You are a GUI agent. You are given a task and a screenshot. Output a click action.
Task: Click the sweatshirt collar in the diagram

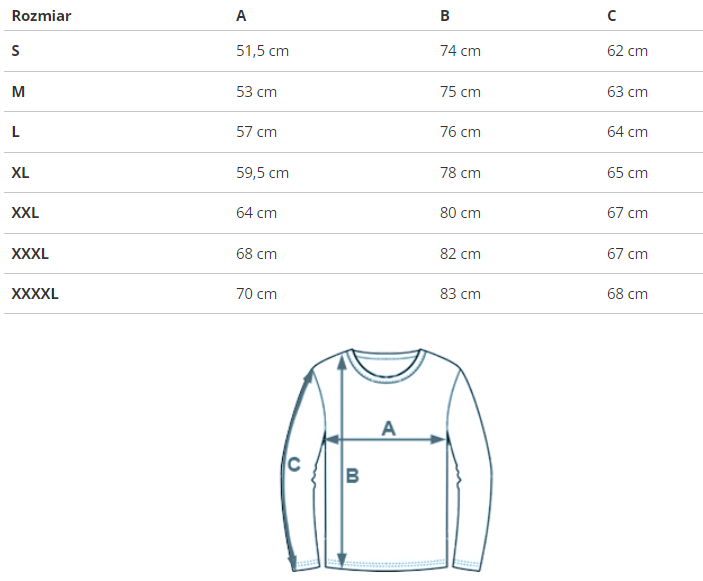click(x=388, y=362)
